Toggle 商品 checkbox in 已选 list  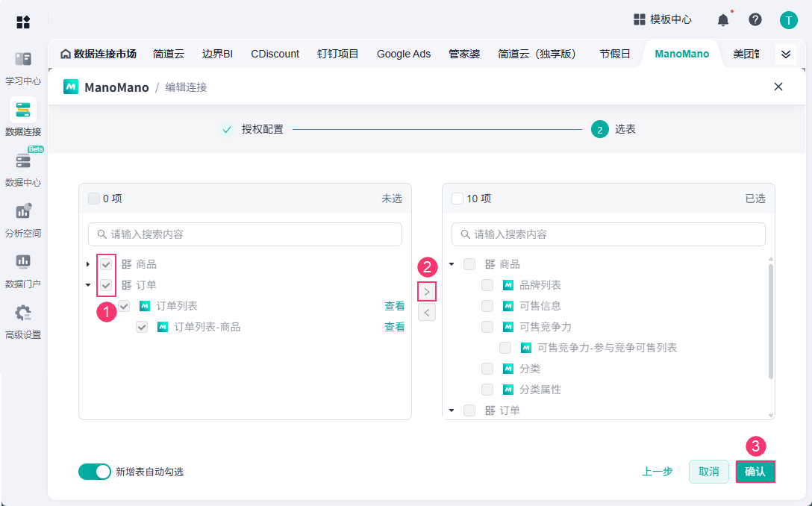point(469,265)
